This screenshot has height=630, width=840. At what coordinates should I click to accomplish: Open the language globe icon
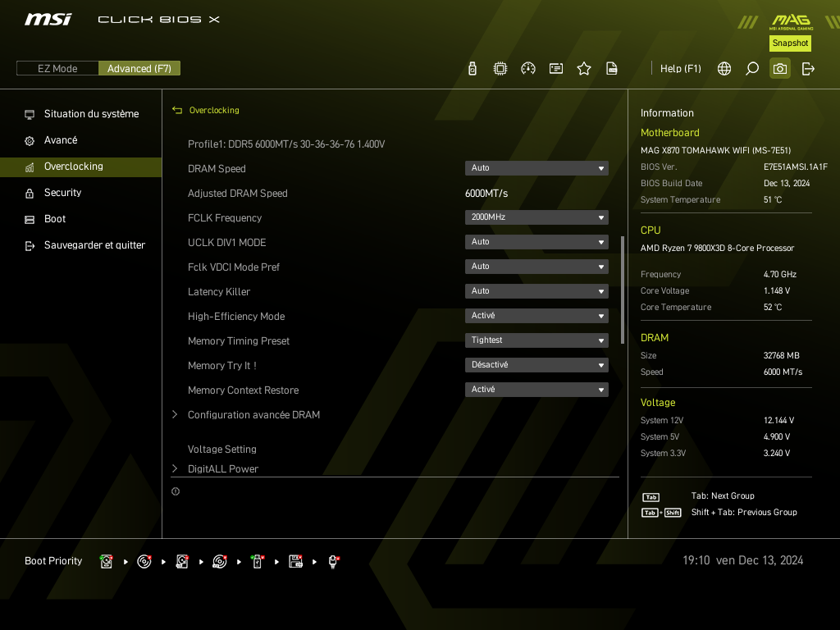click(x=724, y=69)
